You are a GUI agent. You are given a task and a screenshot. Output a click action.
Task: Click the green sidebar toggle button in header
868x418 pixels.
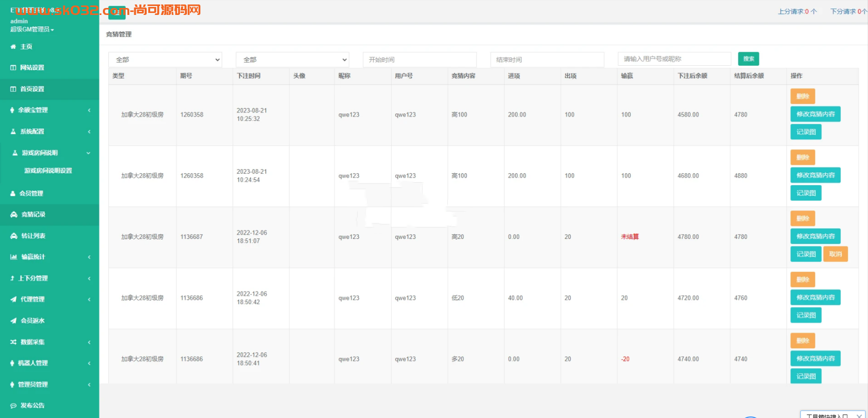[x=117, y=12]
